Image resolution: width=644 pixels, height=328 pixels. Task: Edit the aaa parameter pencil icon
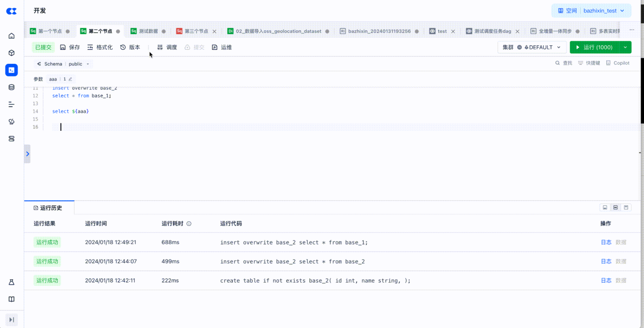[70, 79]
